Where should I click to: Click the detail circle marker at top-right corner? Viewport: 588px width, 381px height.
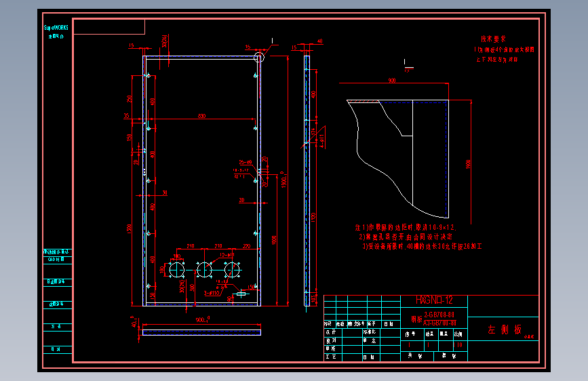[259, 57]
